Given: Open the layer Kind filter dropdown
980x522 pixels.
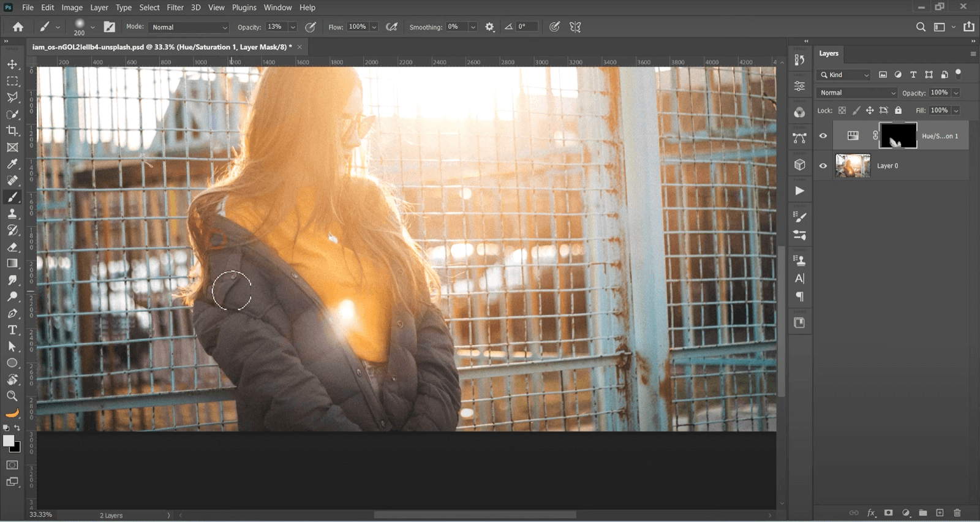Looking at the screenshot, I should coord(844,75).
